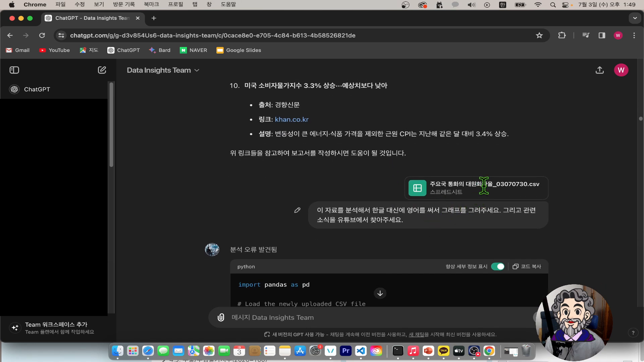Open the 파일 menu
Viewport: 644px width, 362px height.
[x=60, y=4]
